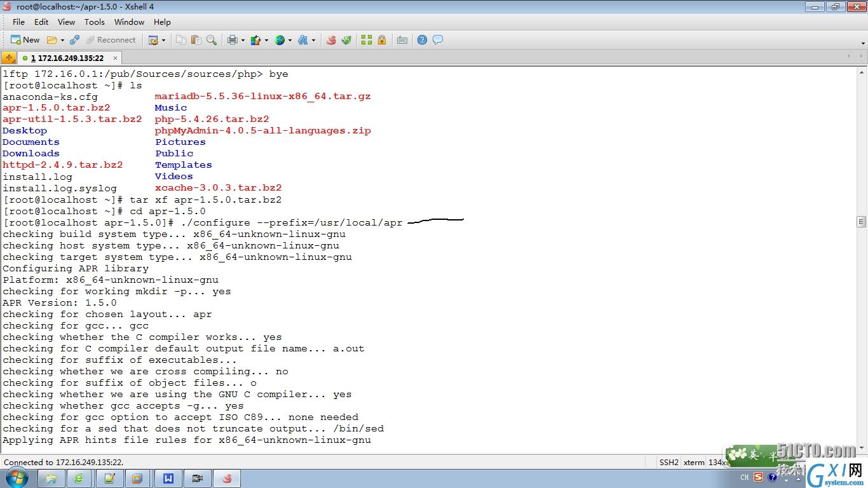
Task: Open the session Properties icon
Action: [x=153, y=40]
